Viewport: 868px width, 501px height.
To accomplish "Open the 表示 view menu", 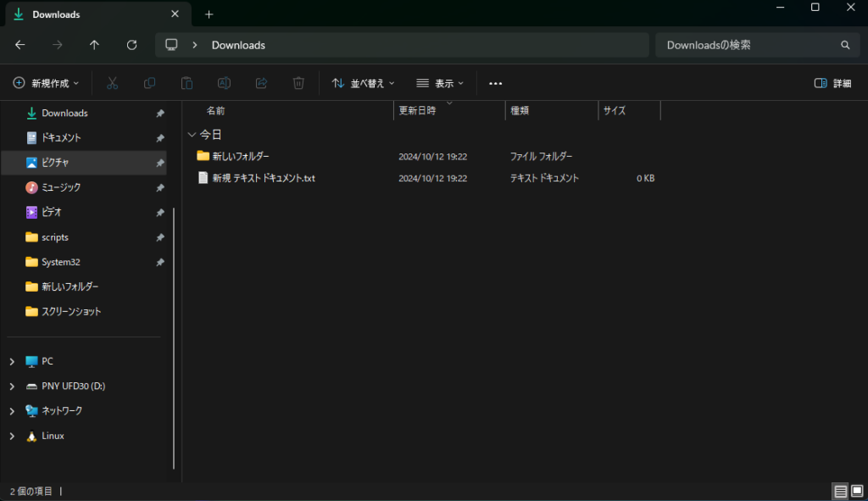I will click(x=440, y=83).
